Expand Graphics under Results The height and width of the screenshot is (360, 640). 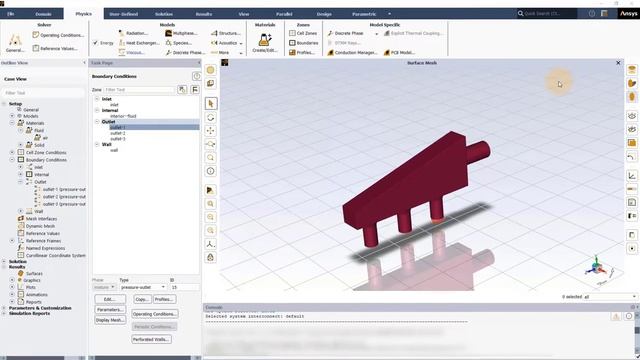[12, 280]
